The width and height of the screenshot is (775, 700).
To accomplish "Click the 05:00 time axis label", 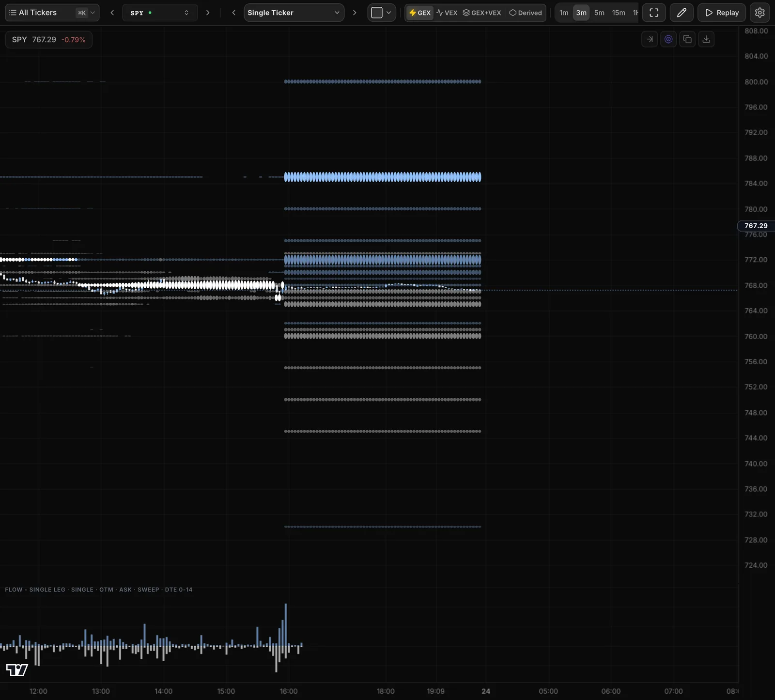I will point(548,691).
